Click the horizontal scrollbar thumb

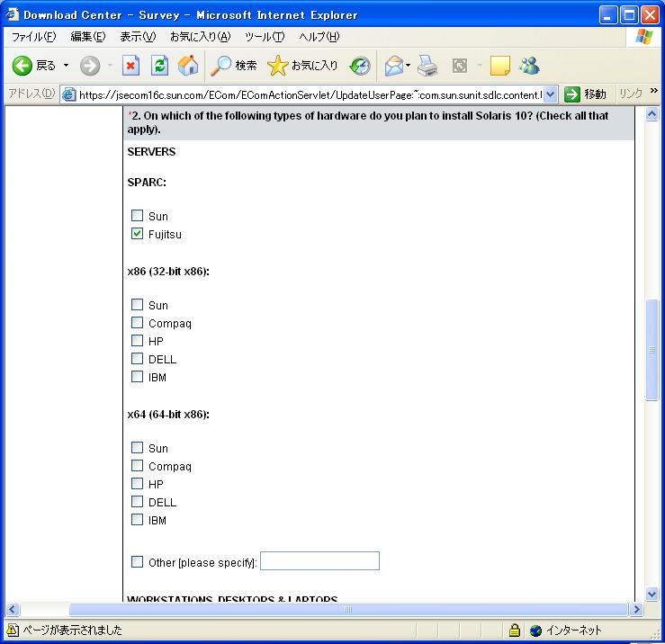pos(347,609)
